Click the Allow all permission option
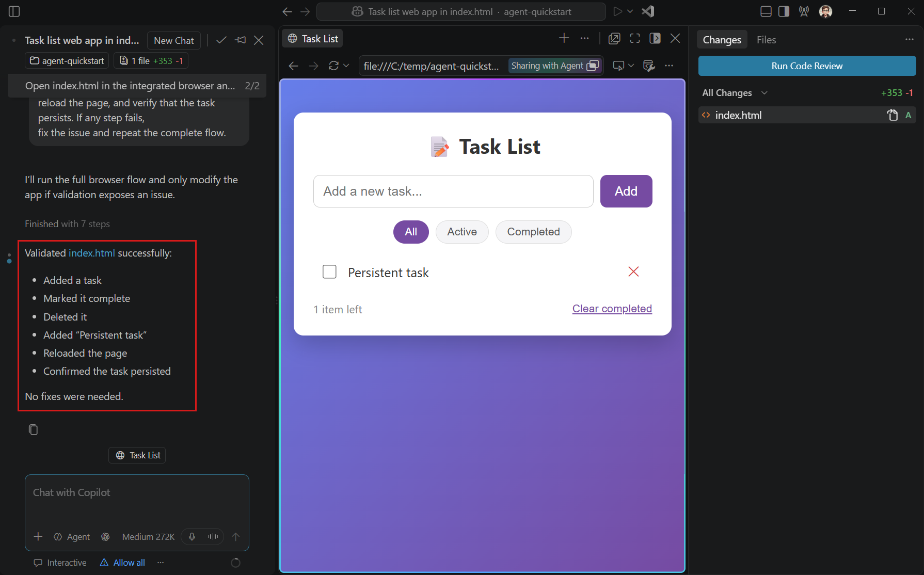This screenshot has width=924, height=575. pyautogui.click(x=123, y=563)
